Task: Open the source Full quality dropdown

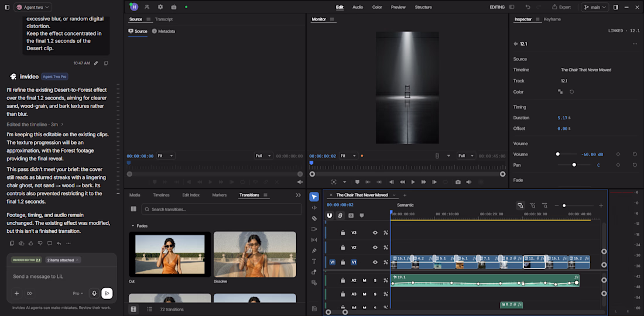Action: click(263, 156)
